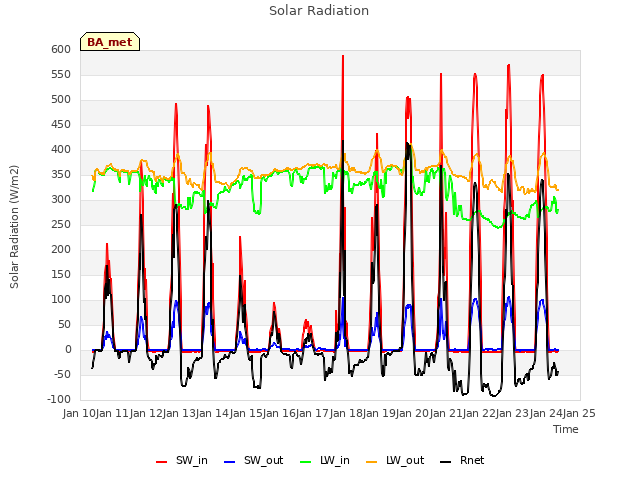Click the Jan 10 x-axis date label

point(79,414)
